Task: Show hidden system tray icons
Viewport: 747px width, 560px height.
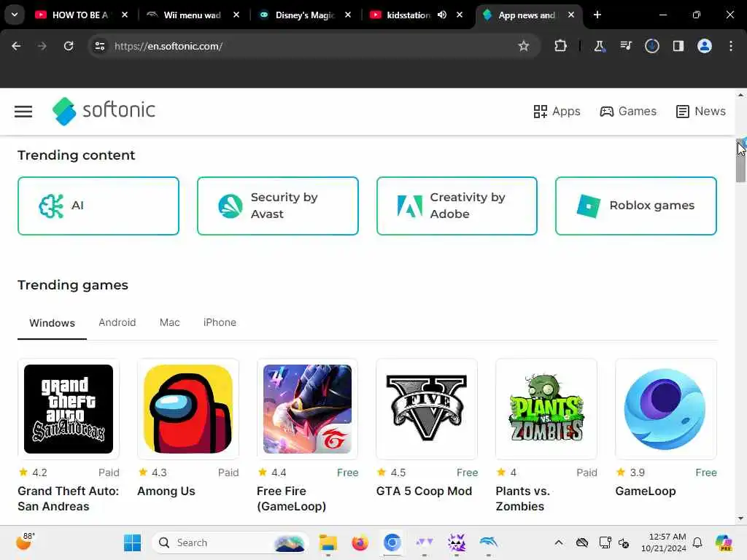Action: pos(559,542)
